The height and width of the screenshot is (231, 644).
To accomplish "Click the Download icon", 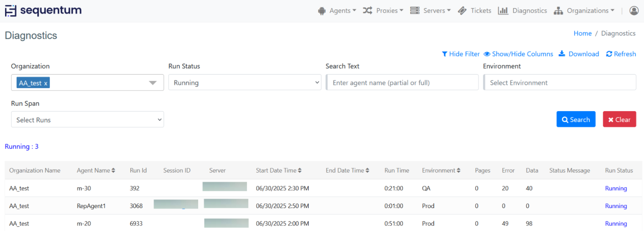I will click(562, 54).
